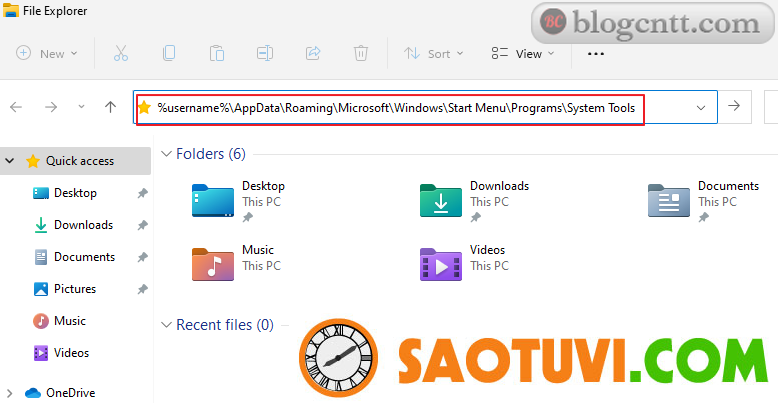Open the See more ellipsis menu
The image size is (778, 403).
595,54
